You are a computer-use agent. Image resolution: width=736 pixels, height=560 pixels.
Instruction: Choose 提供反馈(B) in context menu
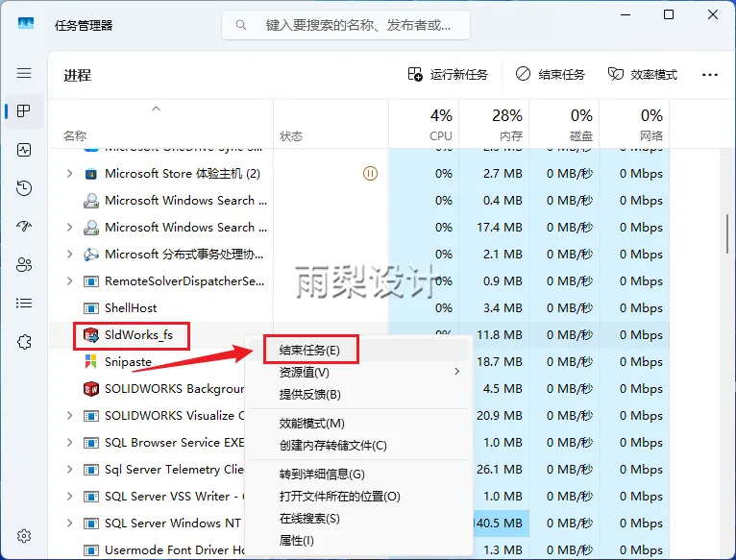click(x=357, y=394)
